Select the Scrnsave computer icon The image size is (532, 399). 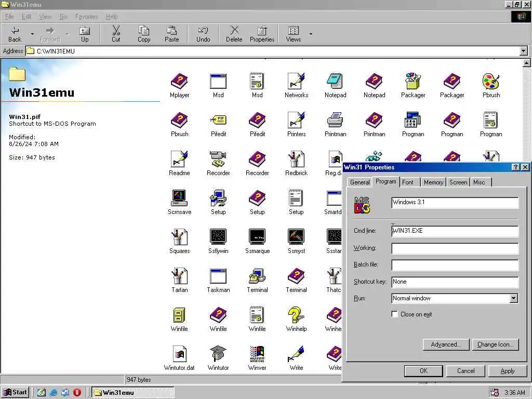179,198
